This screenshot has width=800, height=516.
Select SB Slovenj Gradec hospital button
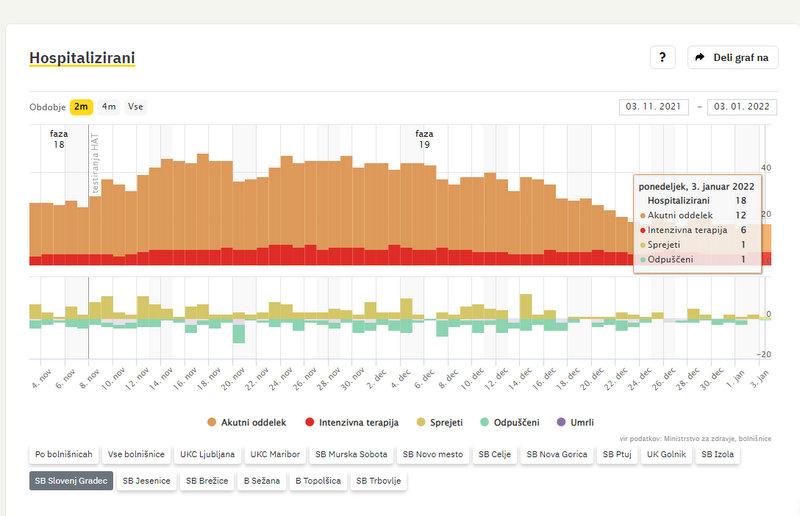(x=71, y=480)
